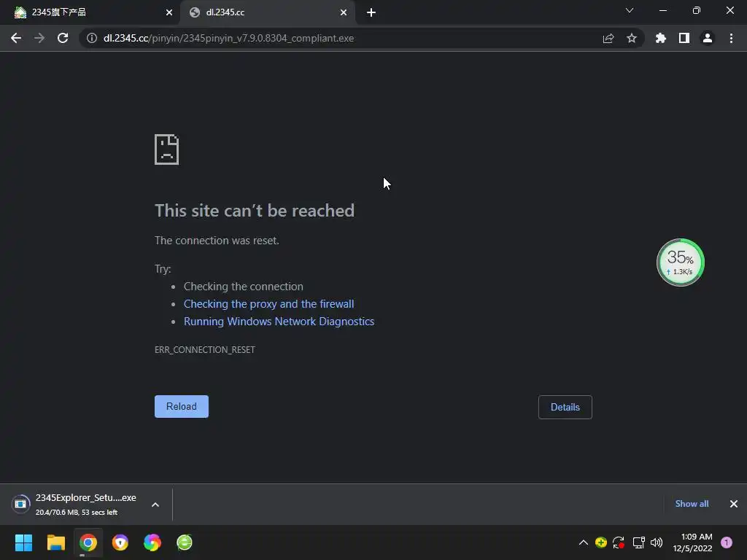Screen dimensions: 747x560
Task: Share this page icon in address bar
Action: (x=608, y=38)
